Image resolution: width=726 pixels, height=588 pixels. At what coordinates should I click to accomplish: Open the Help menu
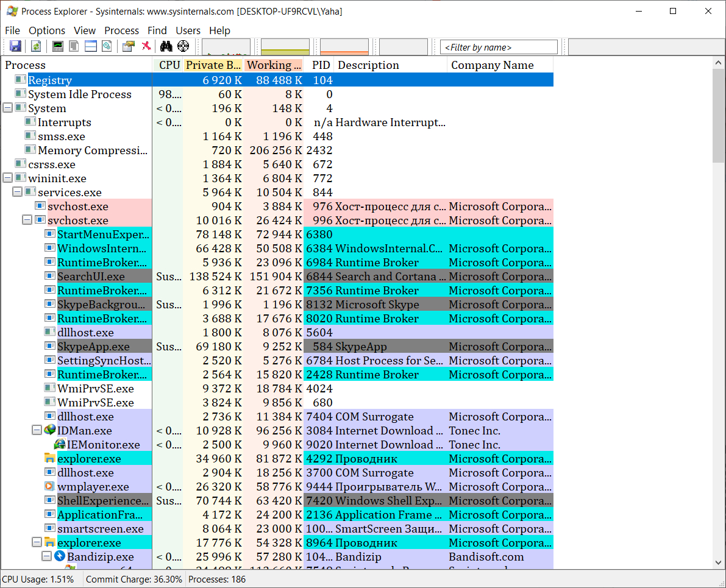coord(219,30)
